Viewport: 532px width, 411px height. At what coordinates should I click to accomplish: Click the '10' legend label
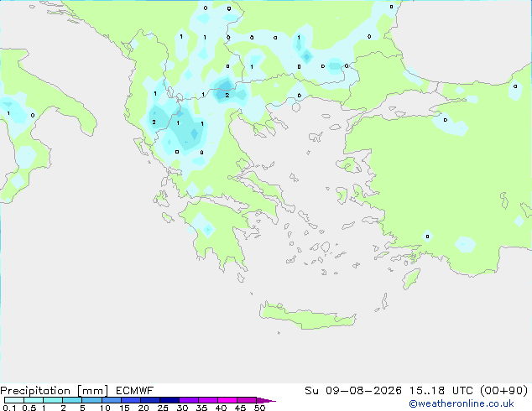pos(105,408)
